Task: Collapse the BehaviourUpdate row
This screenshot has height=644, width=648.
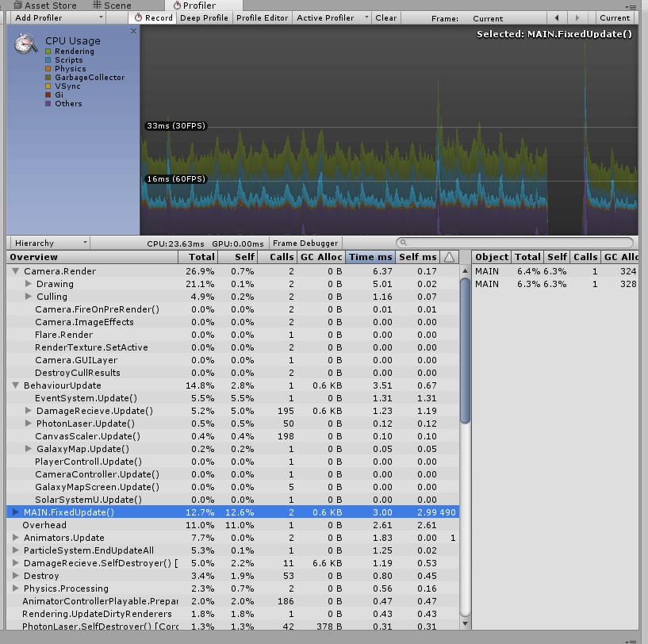Action: 16,385
